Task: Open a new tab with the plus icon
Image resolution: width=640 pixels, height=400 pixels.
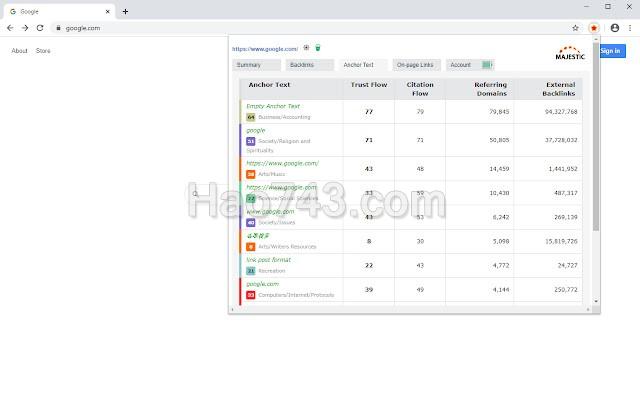Action: tap(125, 11)
